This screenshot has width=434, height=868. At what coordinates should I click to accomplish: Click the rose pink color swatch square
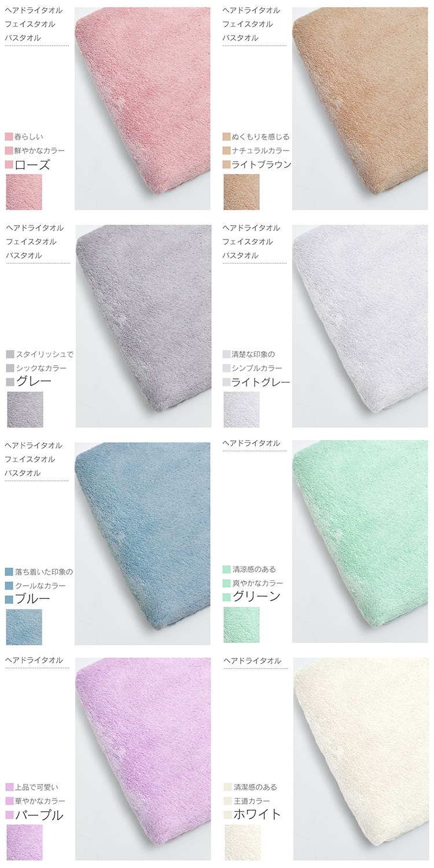[24, 192]
